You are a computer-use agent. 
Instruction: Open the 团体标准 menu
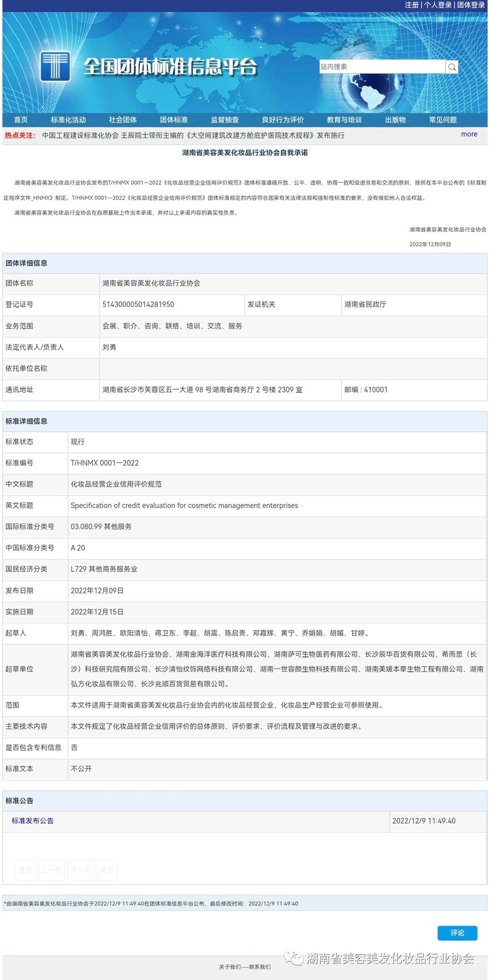point(174,120)
